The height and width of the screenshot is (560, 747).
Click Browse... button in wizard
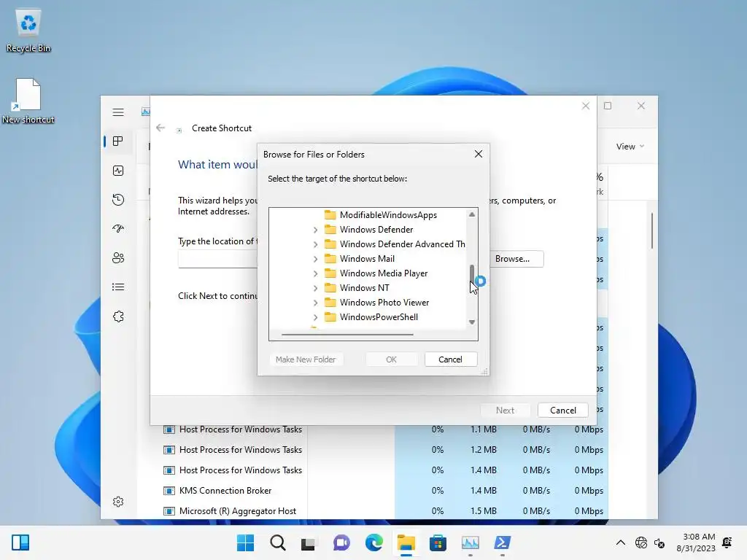tap(516, 259)
